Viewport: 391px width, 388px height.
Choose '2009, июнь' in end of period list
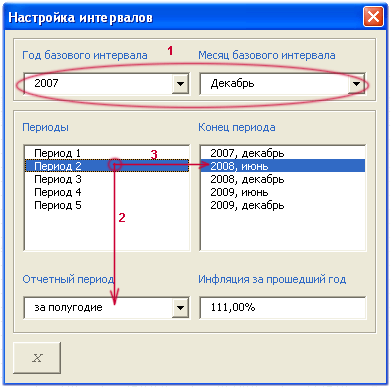click(x=283, y=192)
